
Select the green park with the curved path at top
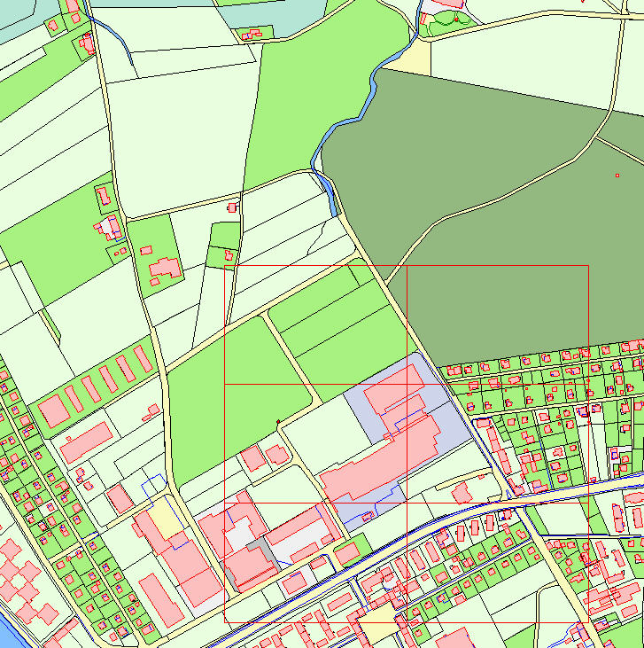click(x=447, y=25)
